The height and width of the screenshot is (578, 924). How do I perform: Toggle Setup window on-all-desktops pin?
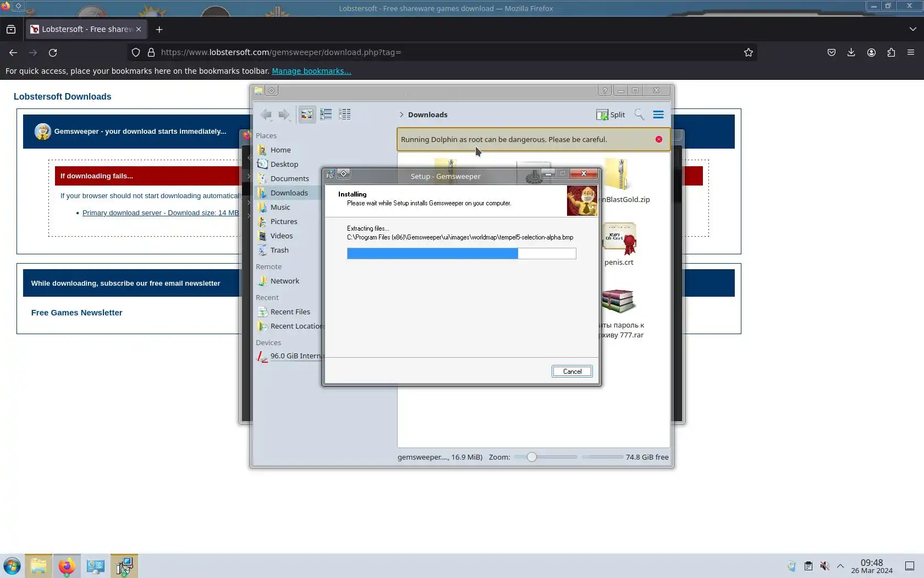coord(344,174)
